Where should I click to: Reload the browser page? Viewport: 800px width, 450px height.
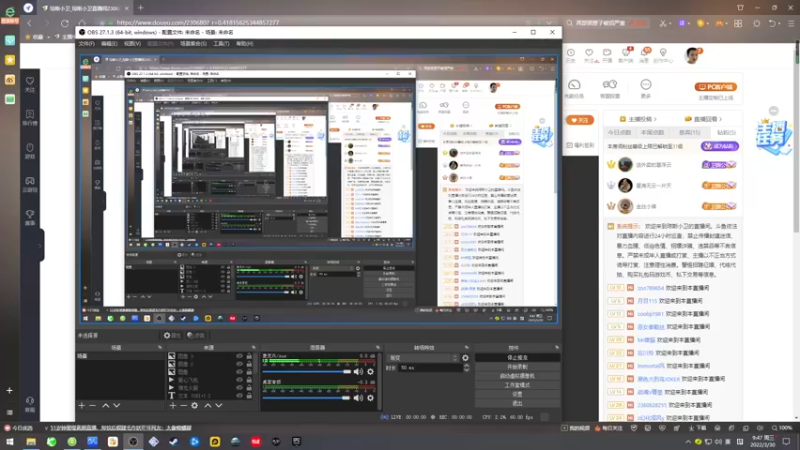pyautogui.click(x=64, y=23)
